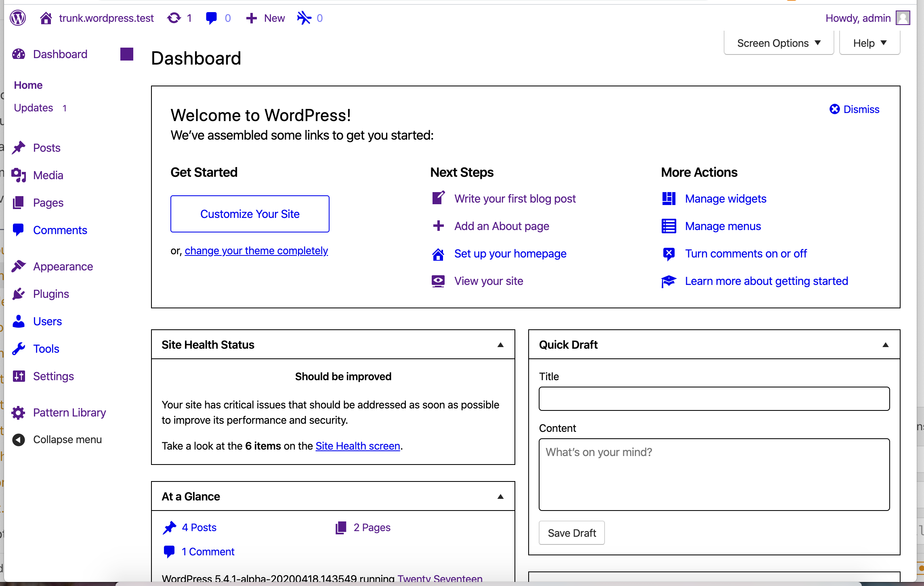Click the Tools wrench icon
The height and width of the screenshot is (586, 924).
tap(19, 349)
